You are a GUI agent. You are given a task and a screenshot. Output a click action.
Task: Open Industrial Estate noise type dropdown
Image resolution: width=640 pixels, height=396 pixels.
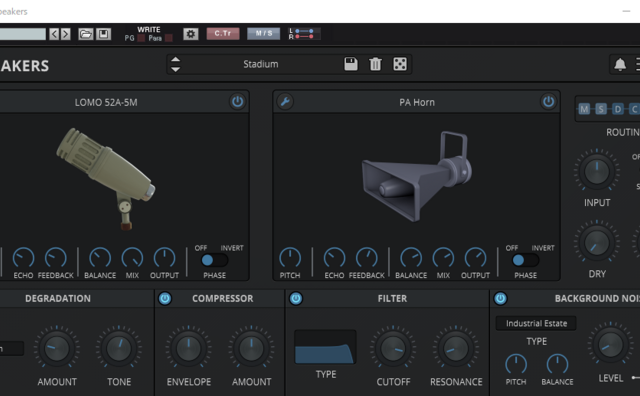pyautogui.click(x=536, y=323)
